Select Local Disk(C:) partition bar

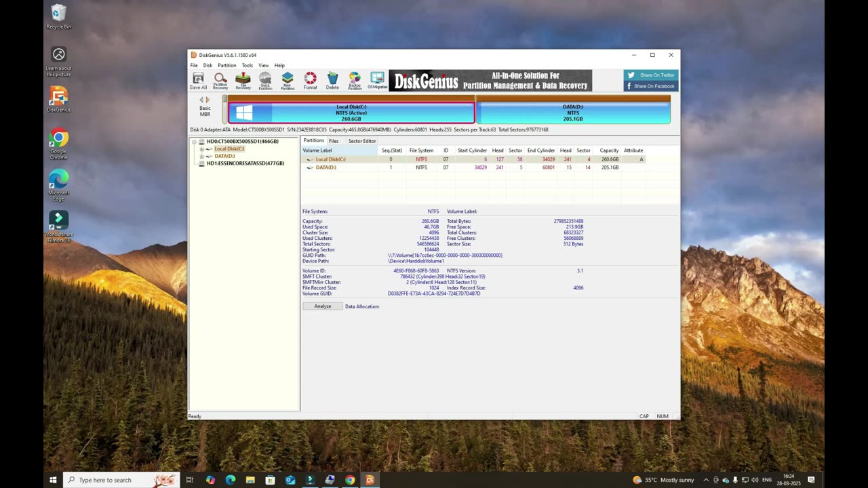351,113
